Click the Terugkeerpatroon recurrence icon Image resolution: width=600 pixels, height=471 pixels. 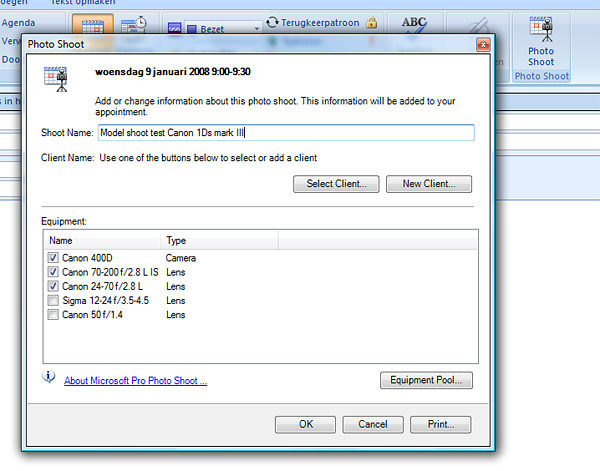click(272, 22)
